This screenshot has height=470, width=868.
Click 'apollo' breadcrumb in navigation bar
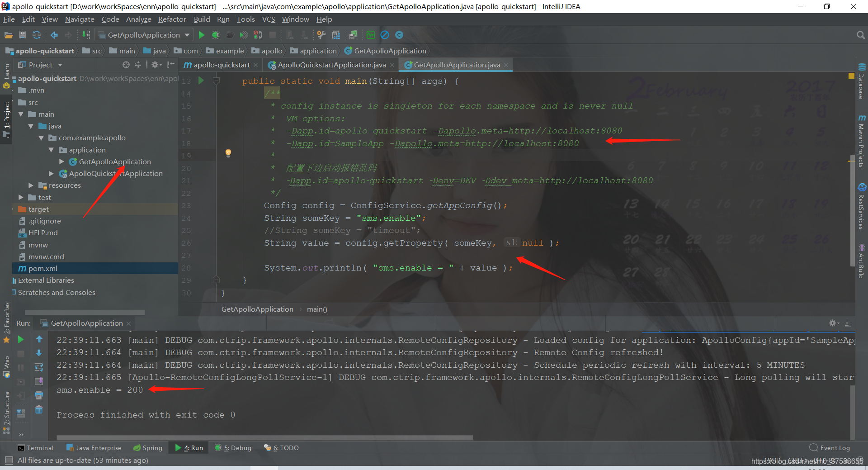tap(271, 51)
